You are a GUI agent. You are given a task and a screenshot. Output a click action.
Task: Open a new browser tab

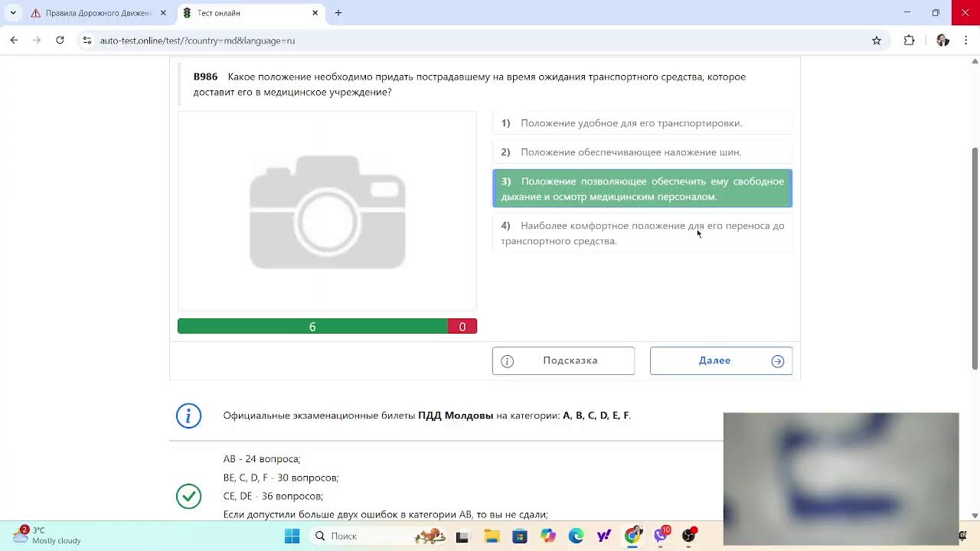point(338,13)
